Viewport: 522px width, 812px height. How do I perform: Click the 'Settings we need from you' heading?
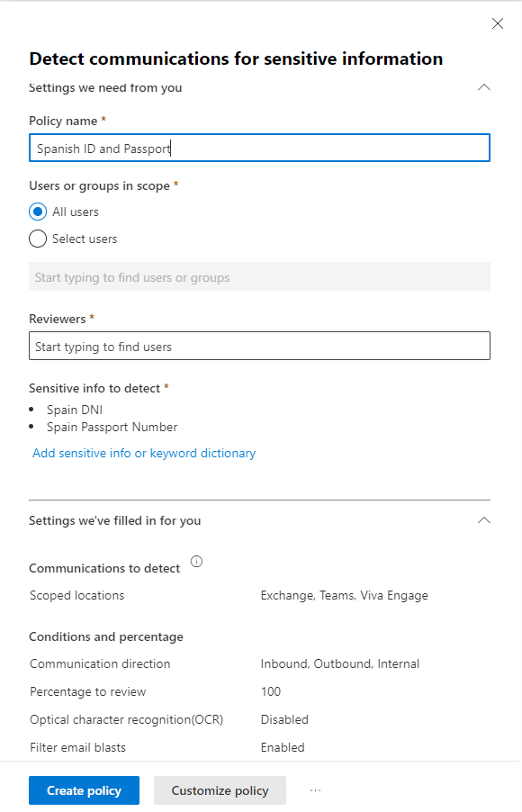point(105,87)
